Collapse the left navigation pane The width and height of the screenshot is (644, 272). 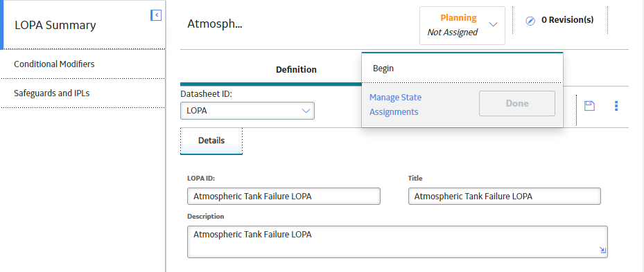[x=156, y=16]
